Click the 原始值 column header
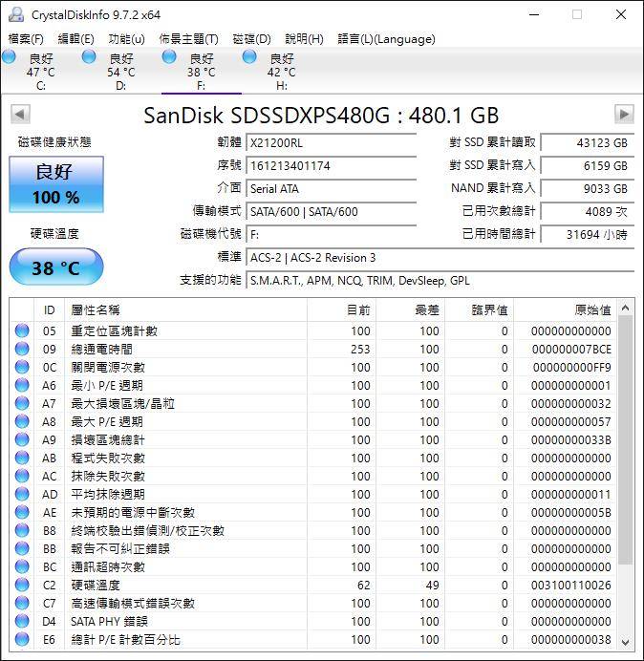The width and height of the screenshot is (644, 661). [x=592, y=310]
